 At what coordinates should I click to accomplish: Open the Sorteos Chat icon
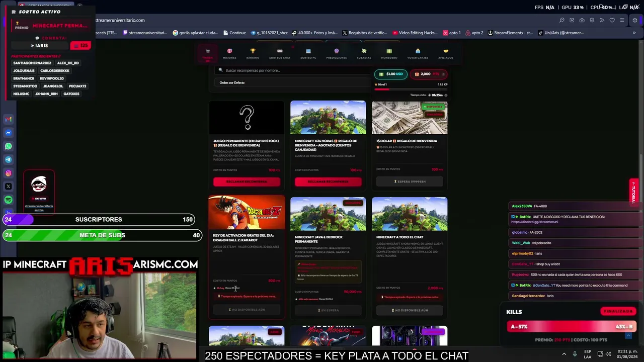(x=280, y=51)
